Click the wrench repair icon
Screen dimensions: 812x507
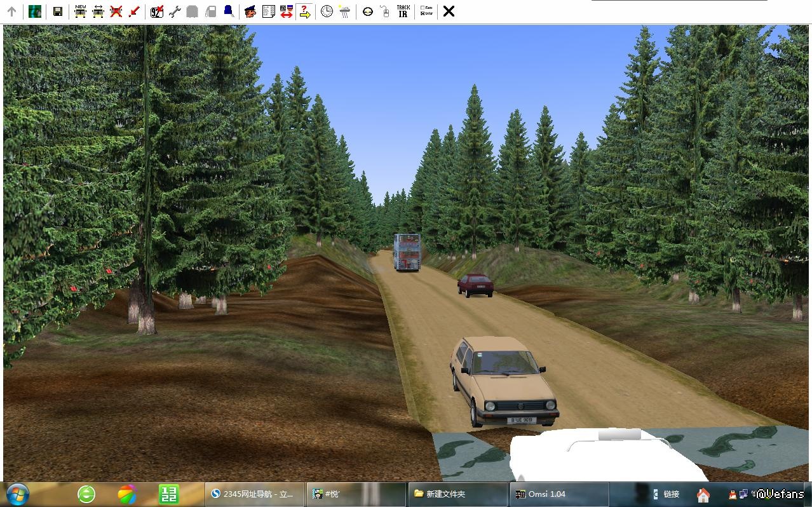[175, 11]
